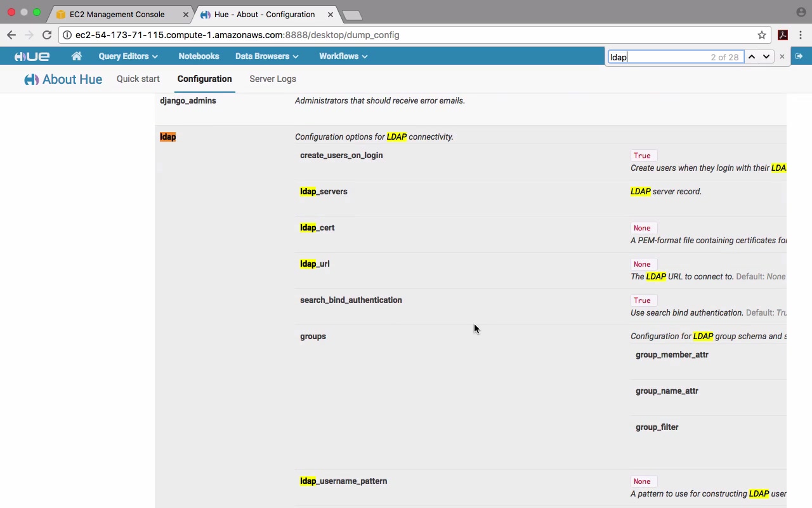Screen dimensions: 812x508
Task: View site information icon in address bar
Action: [67, 35]
